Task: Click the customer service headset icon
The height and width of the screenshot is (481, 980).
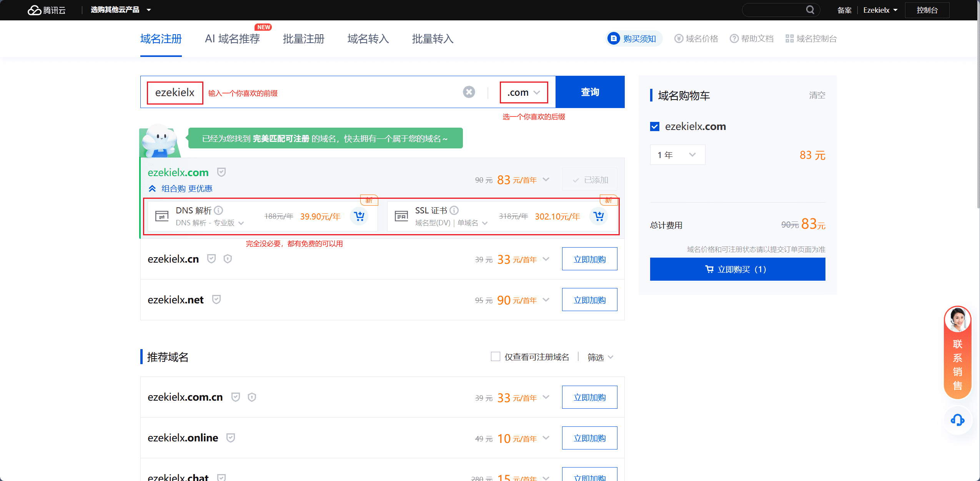Action: (x=957, y=420)
